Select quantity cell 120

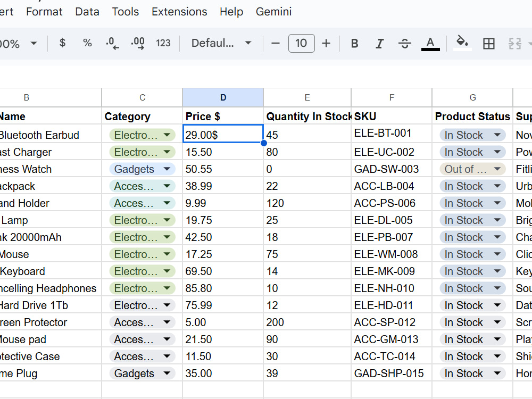pos(307,203)
